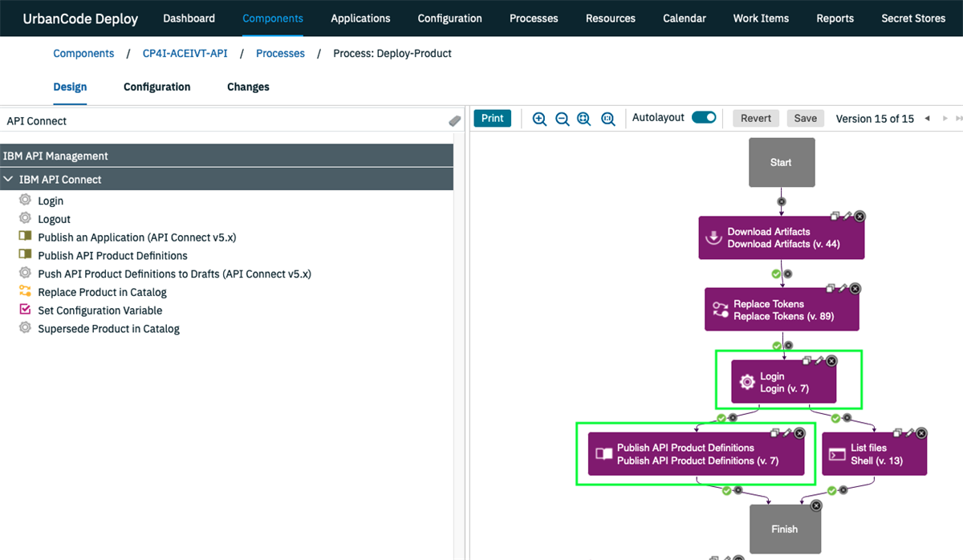Fit the process diagram to the screen
This screenshot has width=963, height=560.
[584, 118]
